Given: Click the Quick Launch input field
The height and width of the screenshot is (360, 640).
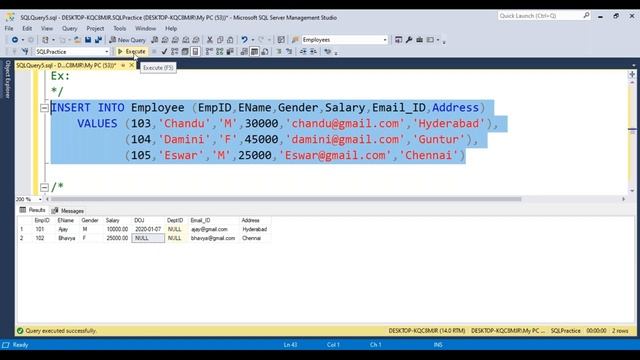Looking at the screenshot, I should (x=540, y=16).
